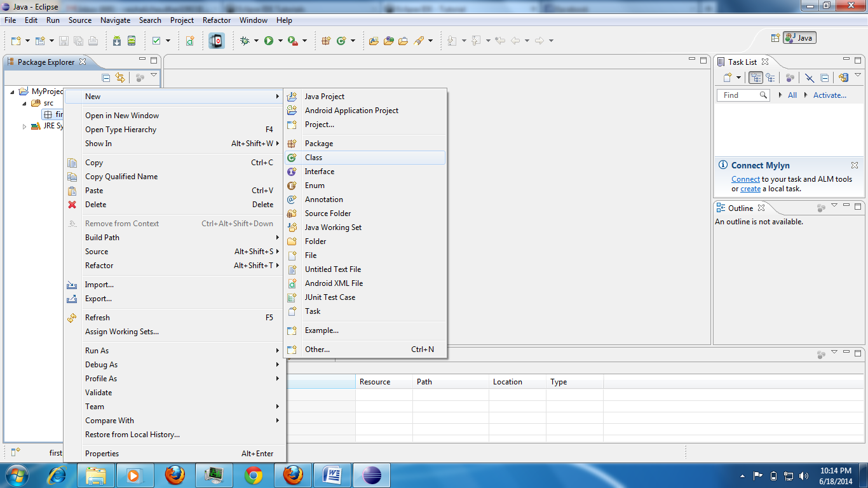Click the Location column header
This screenshot has height=488, width=868.
(x=517, y=382)
